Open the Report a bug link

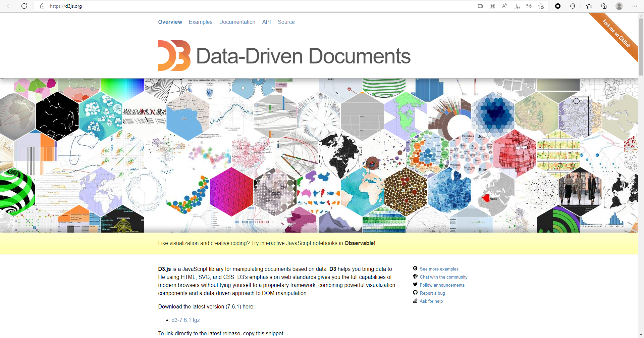point(432,293)
